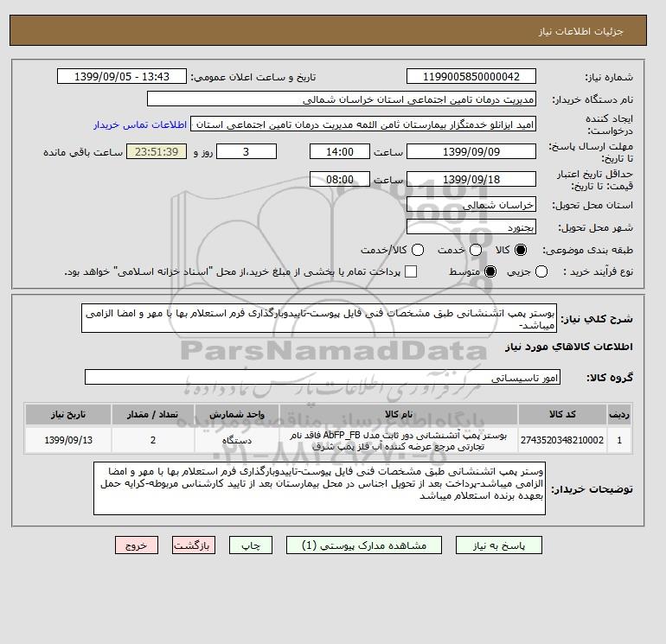Click the announcement date field 1399/09/05 - 13:43
The width and height of the screenshot is (666, 644).
coord(122,76)
